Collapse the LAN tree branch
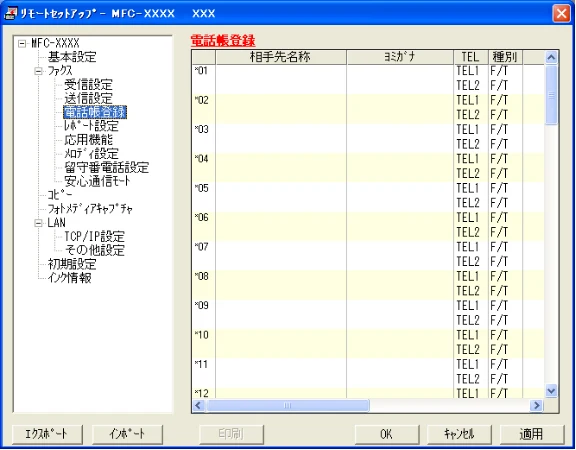The height and width of the screenshot is (450, 576). 38,223
